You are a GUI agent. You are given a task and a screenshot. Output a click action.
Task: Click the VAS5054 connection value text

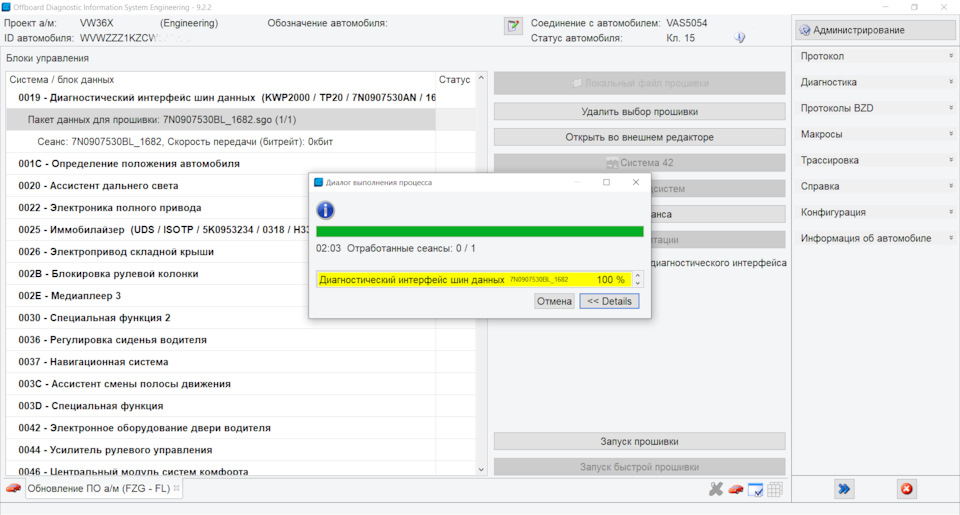point(686,23)
